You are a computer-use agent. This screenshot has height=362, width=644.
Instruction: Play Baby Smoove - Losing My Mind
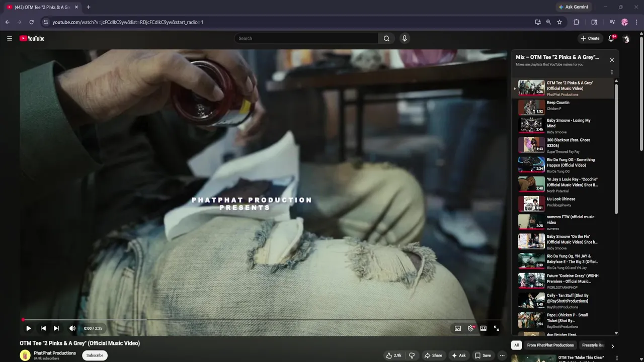[x=563, y=126]
